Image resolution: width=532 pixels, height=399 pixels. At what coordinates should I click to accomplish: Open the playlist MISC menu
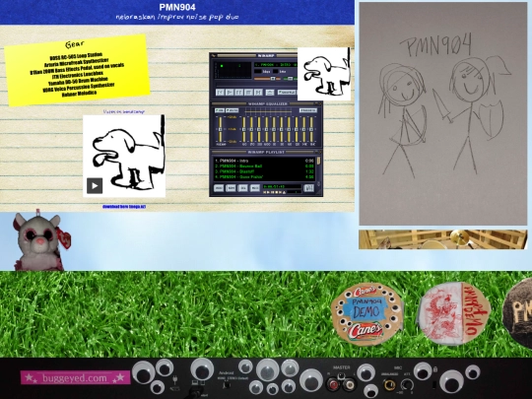tap(255, 188)
